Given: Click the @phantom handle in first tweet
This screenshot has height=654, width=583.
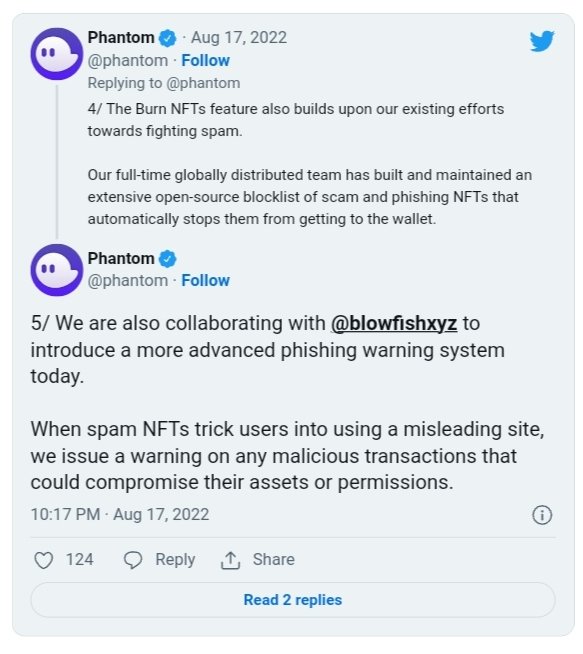Looking at the screenshot, I should coord(128,61).
